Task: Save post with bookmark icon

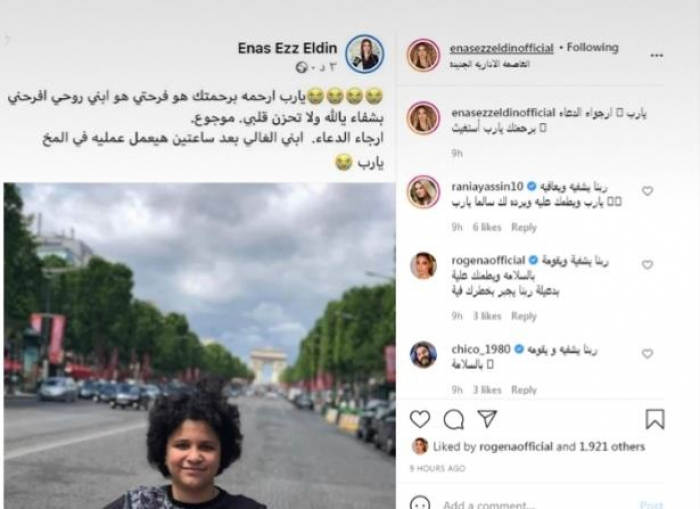Action: click(x=655, y=419)
